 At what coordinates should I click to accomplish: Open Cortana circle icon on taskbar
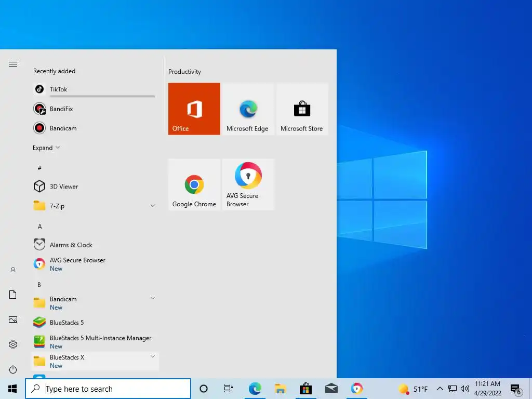pyautogui.click(x=204, y=389)
